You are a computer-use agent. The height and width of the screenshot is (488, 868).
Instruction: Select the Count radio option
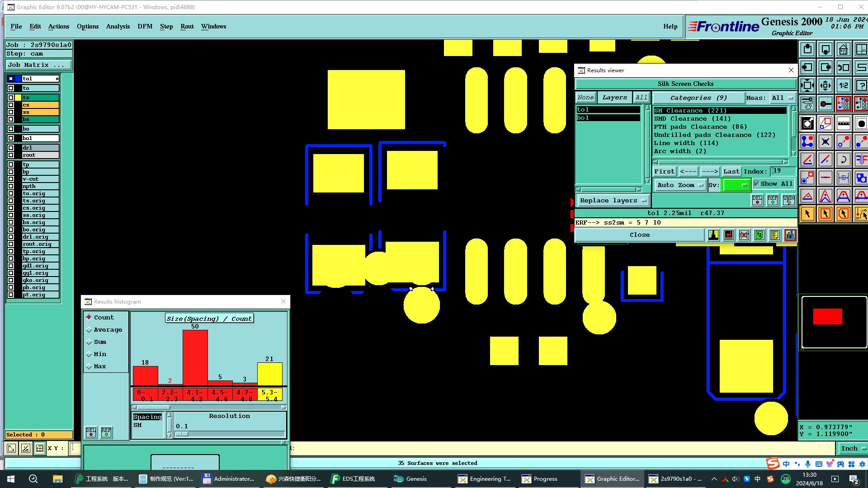click(89, 317)
